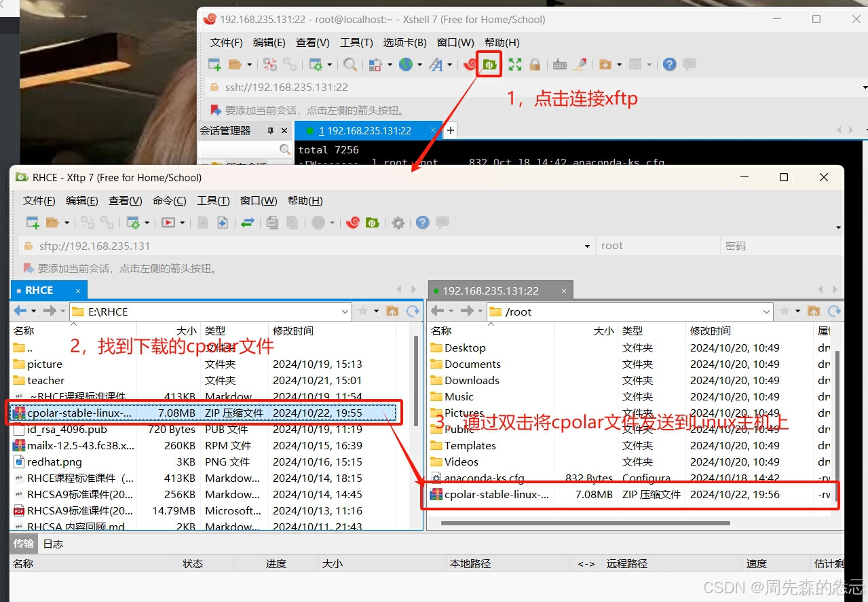This screenshot has height=602, width=868.
Task: Click the highlighter pen icon in Xshell toolbar
Action: [580, 64]
